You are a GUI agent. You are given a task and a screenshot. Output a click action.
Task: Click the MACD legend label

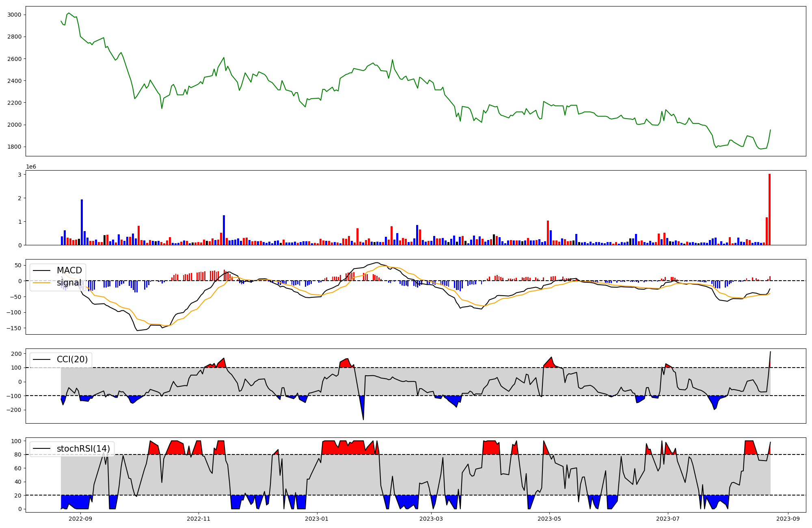point(69,270)
